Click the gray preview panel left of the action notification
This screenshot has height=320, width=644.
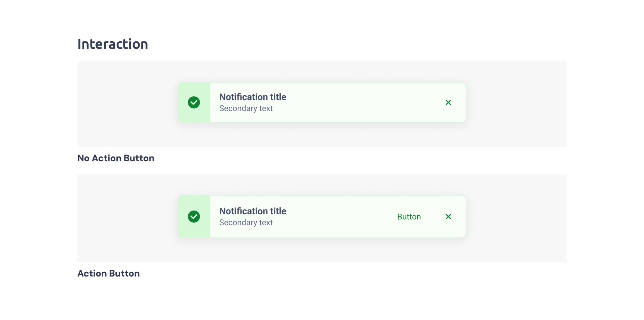[x=127, y=218]
